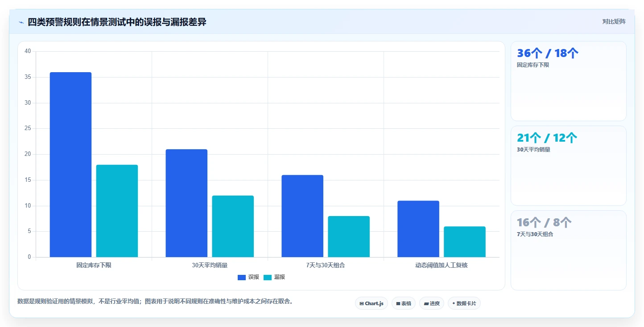Toggle the 误报 legend color swatch
The width and height of the screenshot is (644, 327).
pos(242,277)
